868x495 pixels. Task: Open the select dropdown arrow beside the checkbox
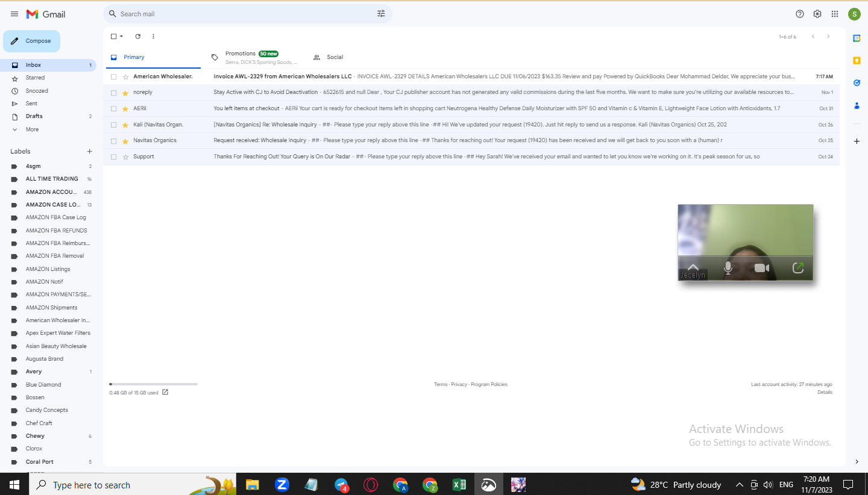(121, 37)
